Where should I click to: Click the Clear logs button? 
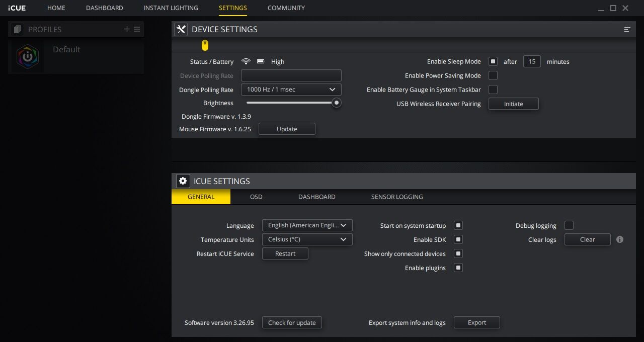coord(588,239)
